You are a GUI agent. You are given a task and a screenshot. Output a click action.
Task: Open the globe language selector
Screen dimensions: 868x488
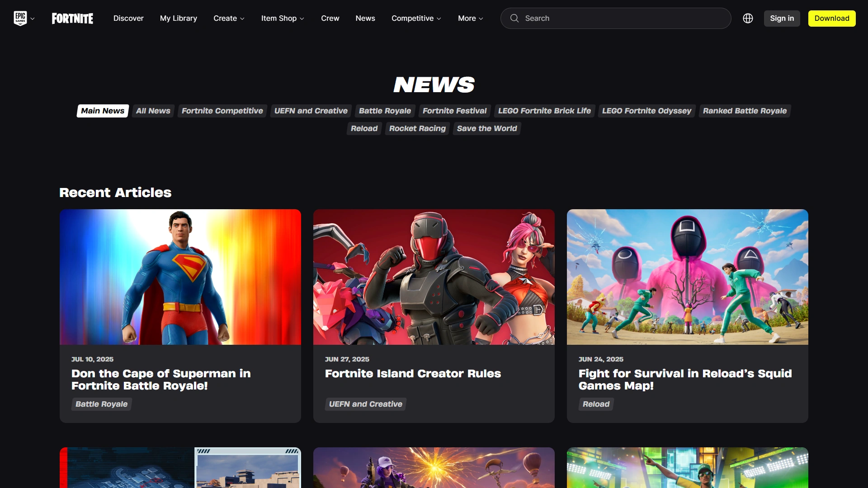pos(748,19)
